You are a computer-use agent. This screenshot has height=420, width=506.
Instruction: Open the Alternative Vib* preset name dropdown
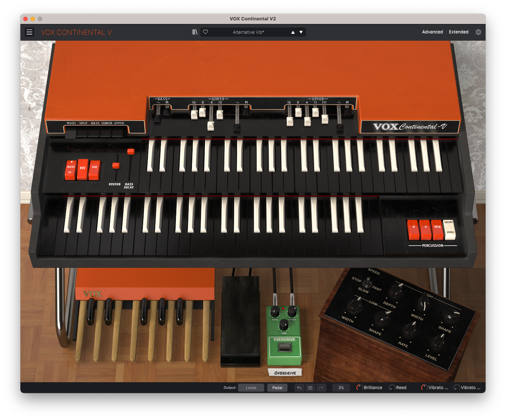(x=249, y=32)
